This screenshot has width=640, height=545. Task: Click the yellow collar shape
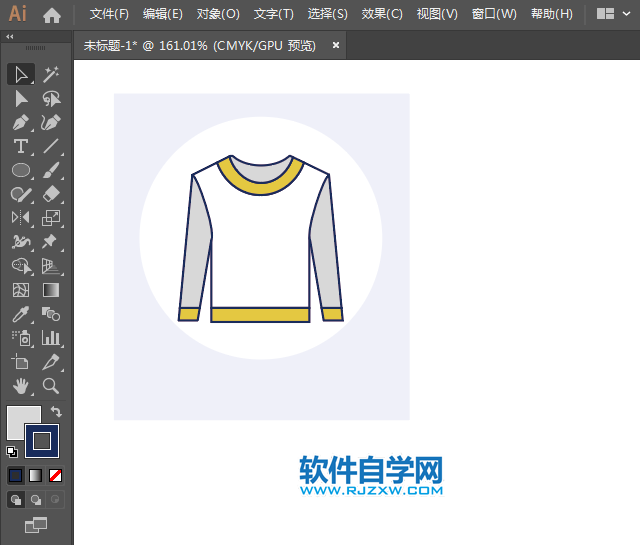tap(261, 187)
